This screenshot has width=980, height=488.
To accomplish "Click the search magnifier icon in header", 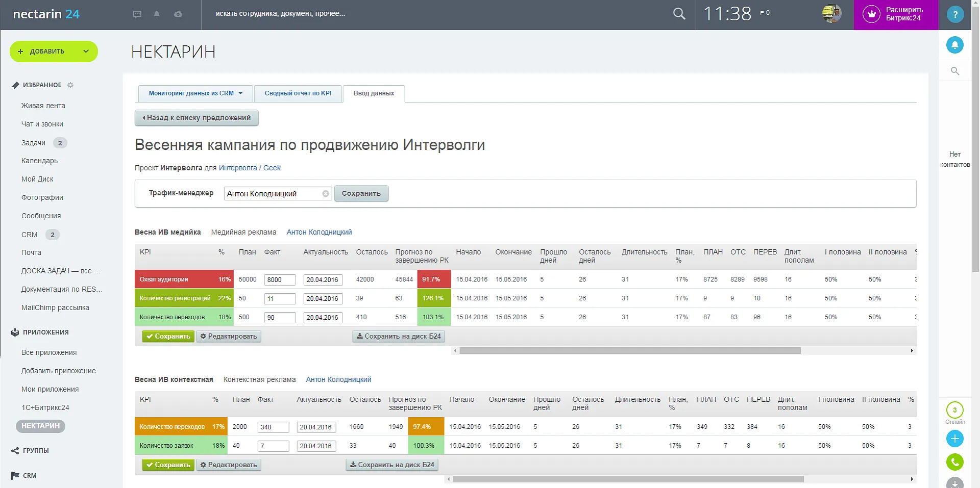I will tap(679, 14).
